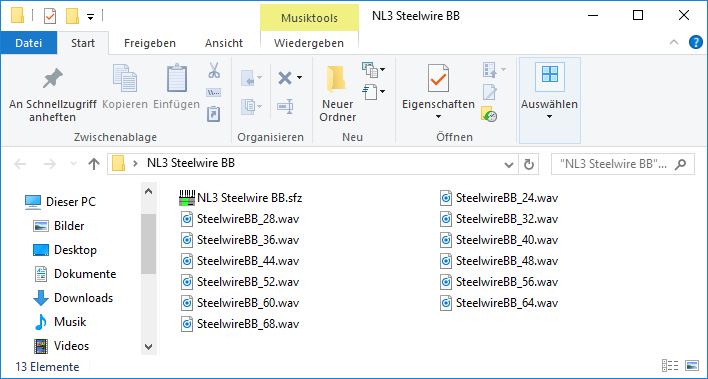Switch to the Ansicht ribbon tab
The height and width of the screenshot is (379, 708).
pos(224,43)
